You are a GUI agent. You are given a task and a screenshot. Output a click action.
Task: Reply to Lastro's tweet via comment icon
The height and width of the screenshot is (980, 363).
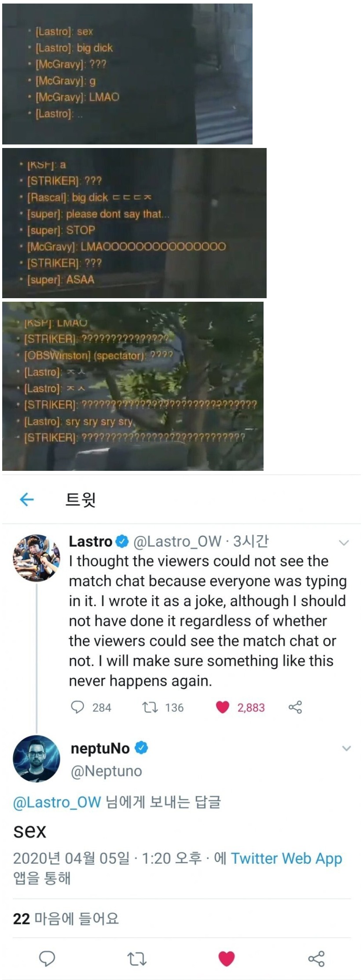coord(77,707)
